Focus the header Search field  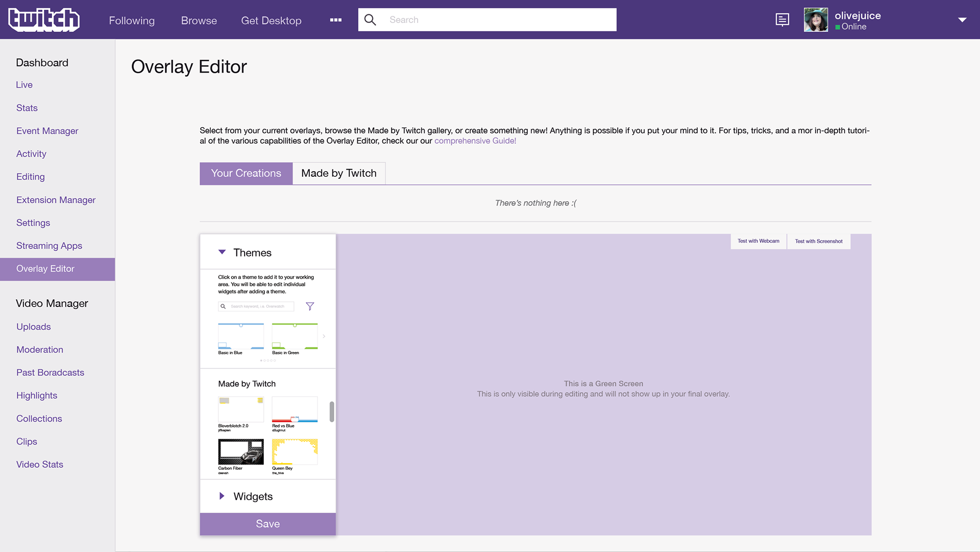[487, 20]
